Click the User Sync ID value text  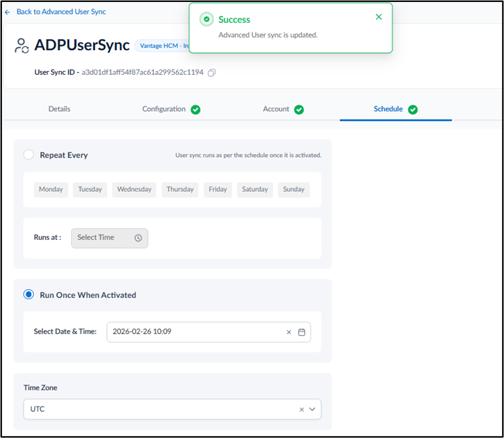coord(142,72)
